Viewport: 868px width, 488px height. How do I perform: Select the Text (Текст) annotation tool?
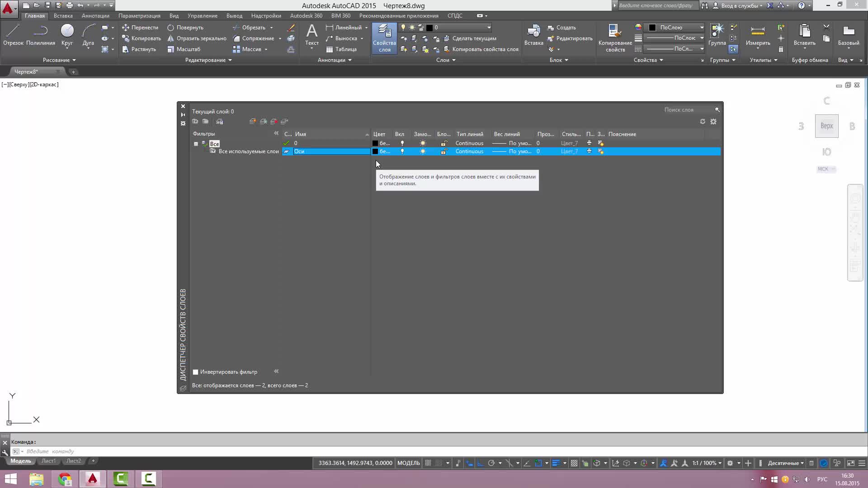[x=311, y=35]
